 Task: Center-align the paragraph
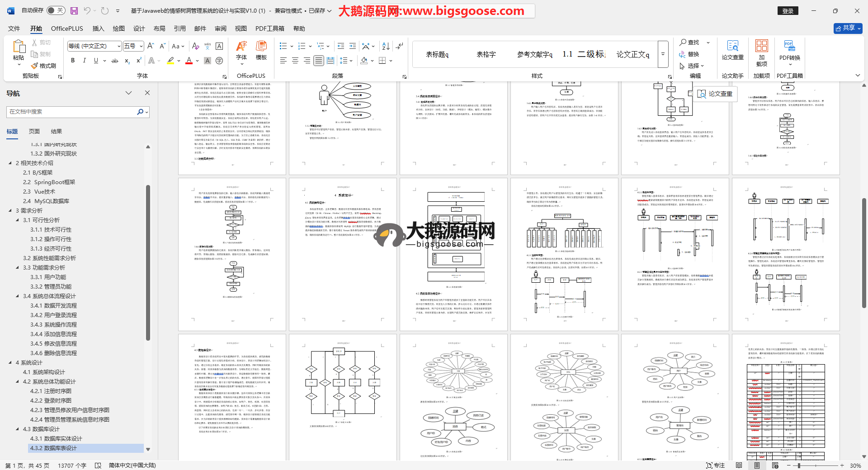pos(295,61)
